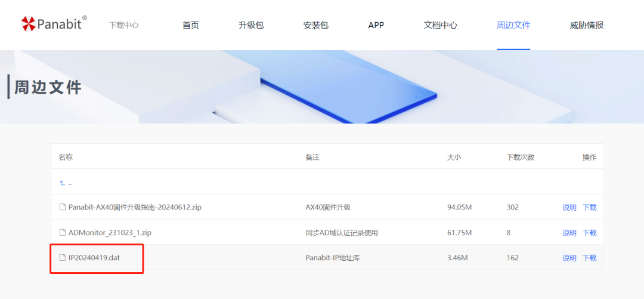Image resolution: width=644 pixels, height=299 pixels.
Task: Click the size value 3.46M
Action: point(457,258)
